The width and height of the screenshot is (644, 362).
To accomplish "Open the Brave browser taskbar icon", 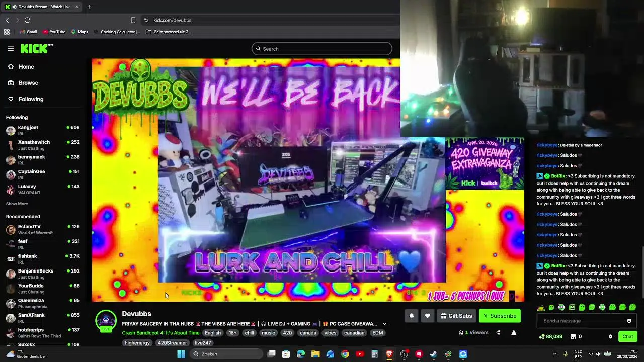I will (389, 354).
